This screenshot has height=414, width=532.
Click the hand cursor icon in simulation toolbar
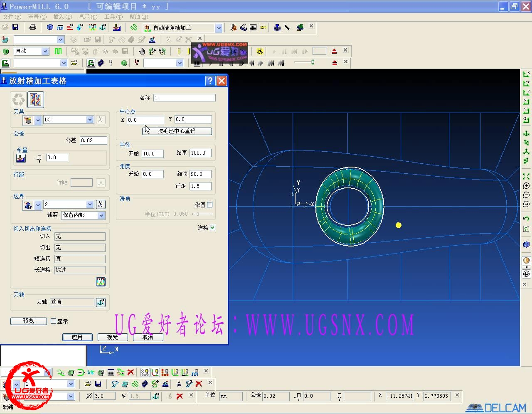tap(142, 51)
